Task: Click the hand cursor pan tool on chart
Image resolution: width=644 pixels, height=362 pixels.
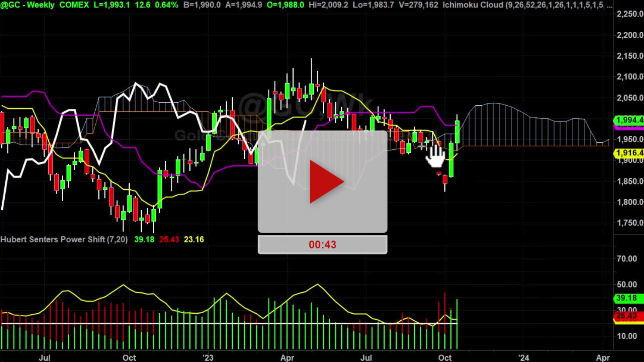Action: [435, 156]
